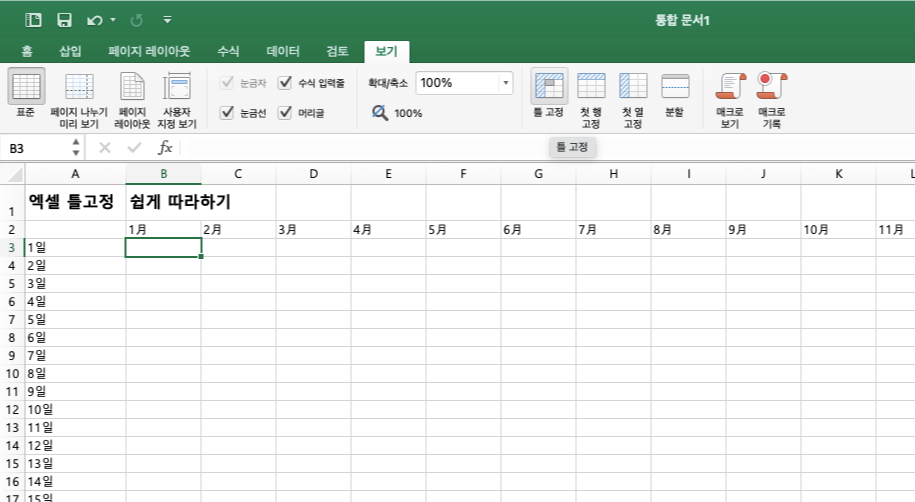Open the customize quick access toolbar arrow
This screenshot has width=915, height=502.
[x=167, y=20]
